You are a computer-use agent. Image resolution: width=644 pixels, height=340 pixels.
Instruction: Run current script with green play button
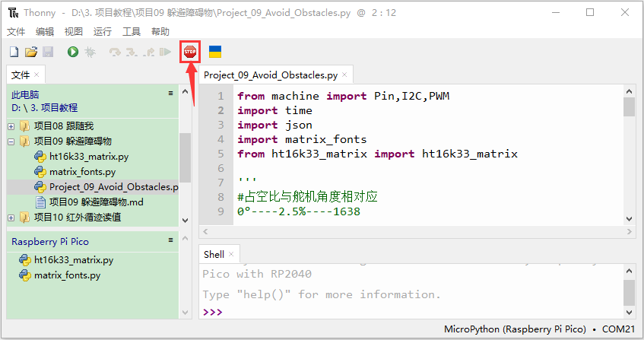(73, 52)
